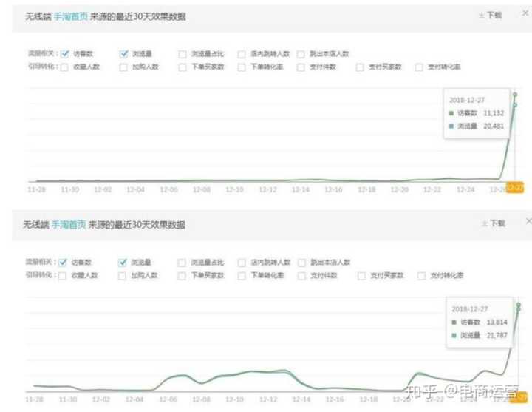Click 2018-12-27 date in bottom tooltip
This screenshot has height=412, width=532.
click(x=470, y=309)
